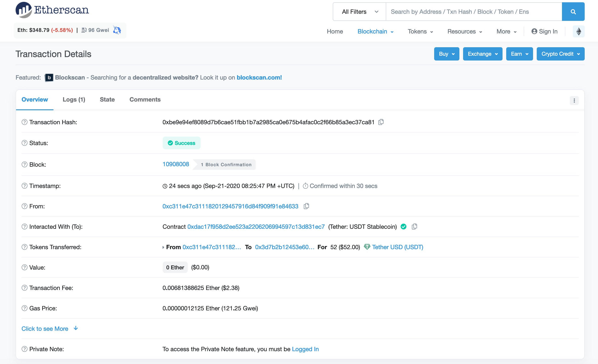Open the All Filters dropdown
Screen dimensions: 598x364
359,12
